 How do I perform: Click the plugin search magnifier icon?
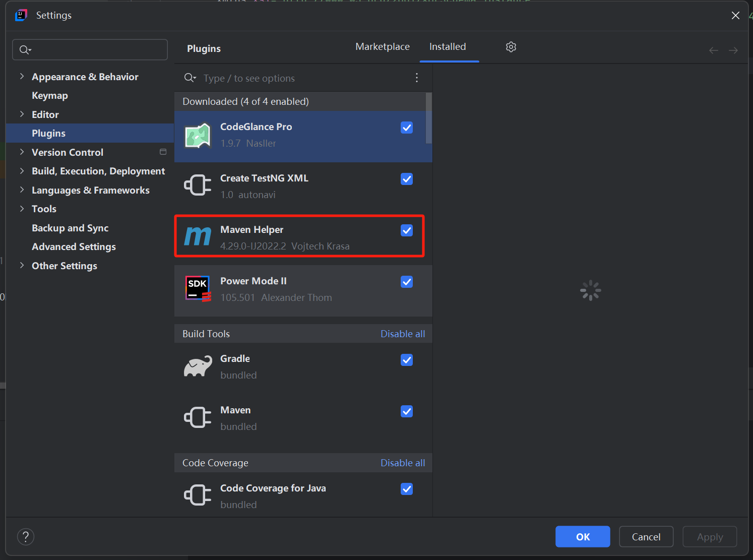click(190, 78)
